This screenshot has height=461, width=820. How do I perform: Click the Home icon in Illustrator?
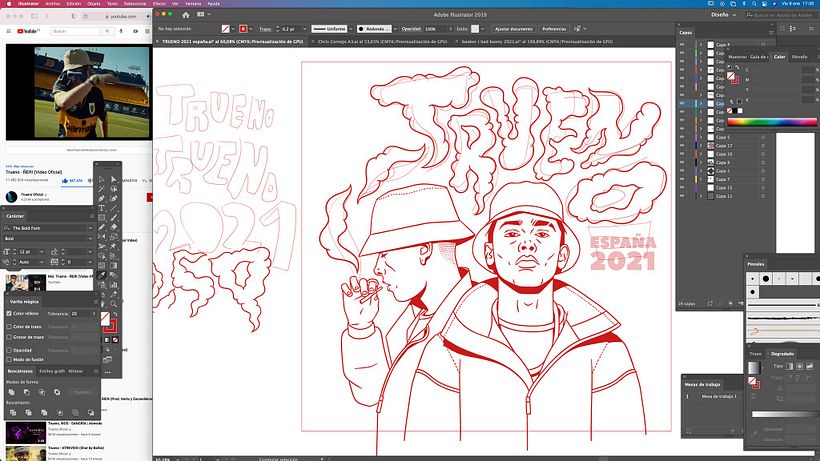click(186, 15)
